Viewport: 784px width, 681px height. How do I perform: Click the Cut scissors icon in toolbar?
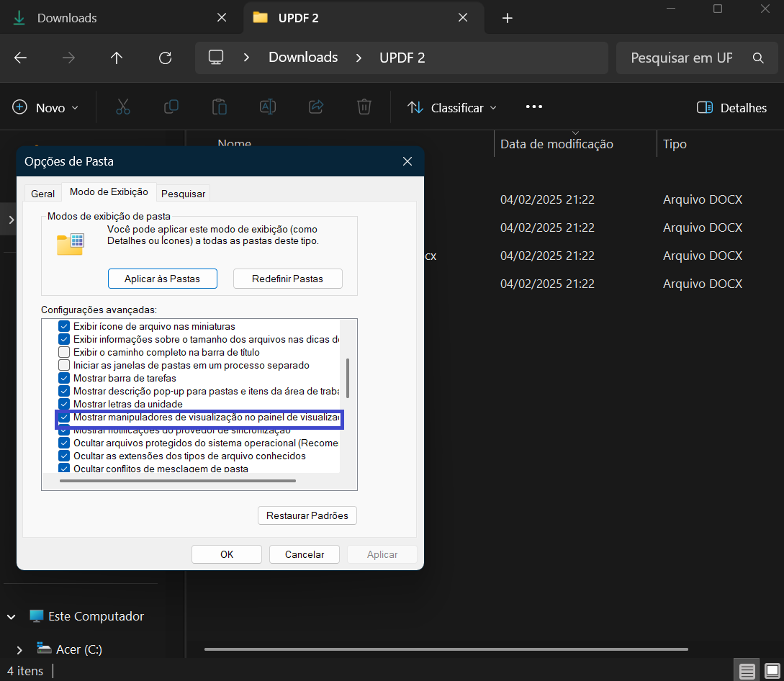tap(123, 107)
